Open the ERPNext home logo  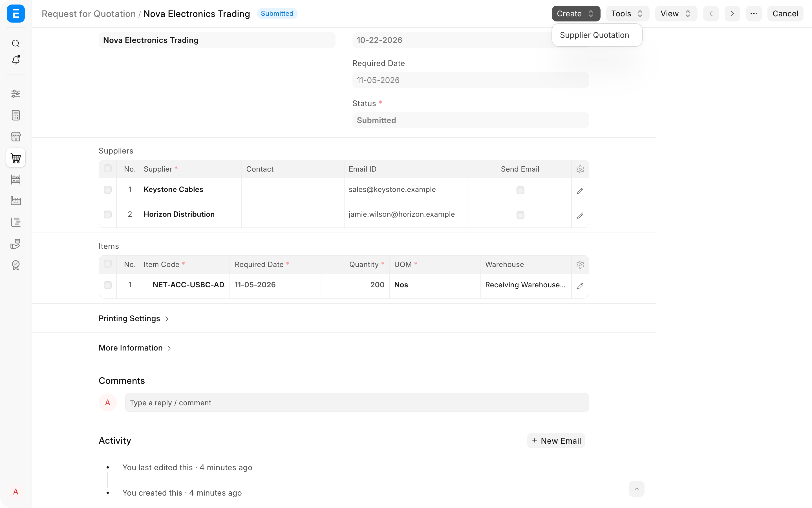click(16, 14)
